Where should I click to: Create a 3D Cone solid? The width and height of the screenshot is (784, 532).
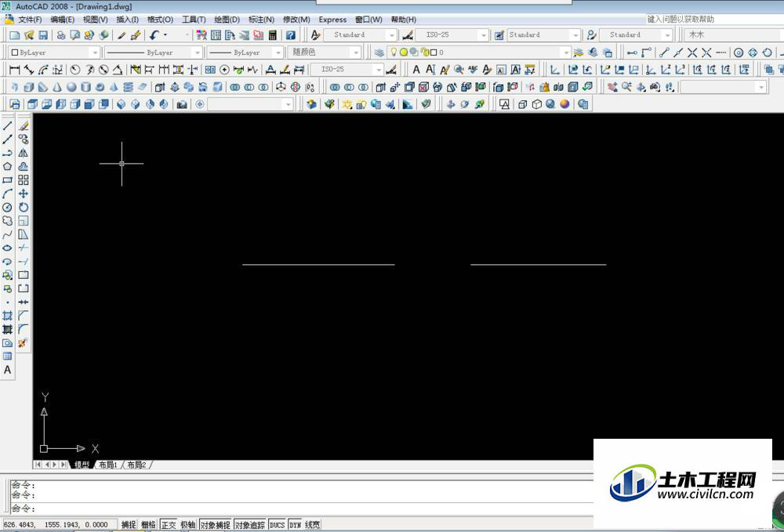57,87
